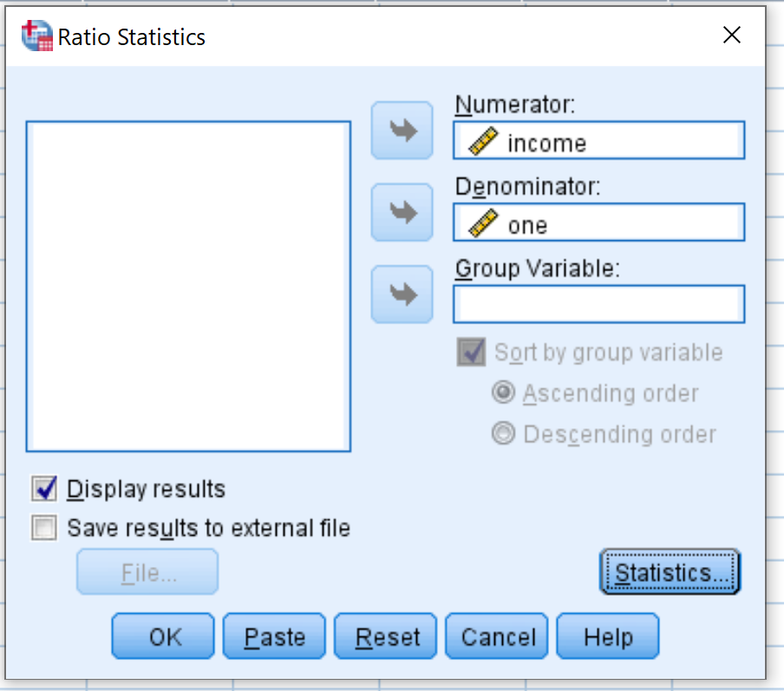Click the arrow button beside Denominator

tap(402, 212)
